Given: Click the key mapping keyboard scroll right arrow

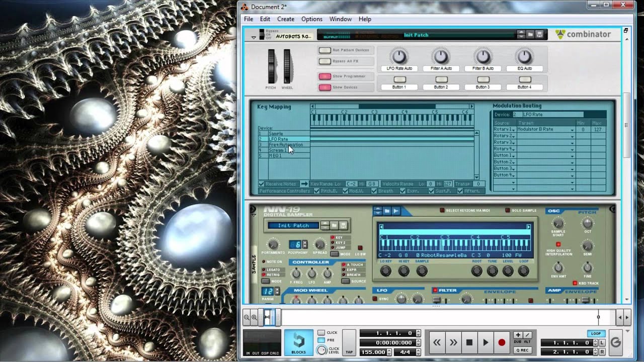Looking at the screenshot, I should [x=471, y=107].
